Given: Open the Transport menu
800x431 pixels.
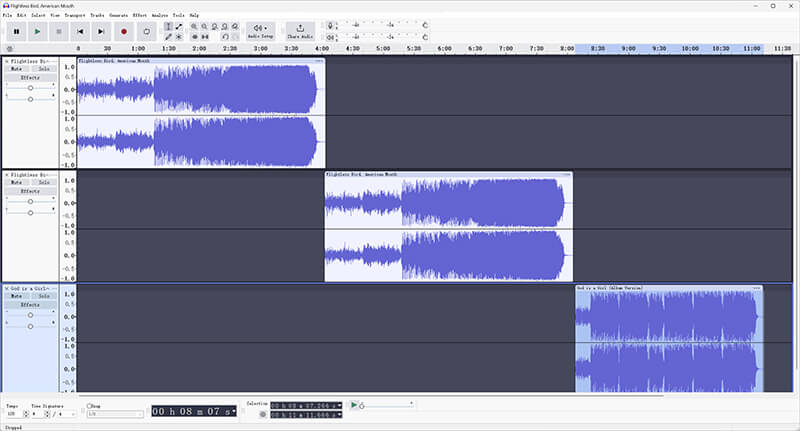Looking at the screenshot, I should [x=75, y=15].
